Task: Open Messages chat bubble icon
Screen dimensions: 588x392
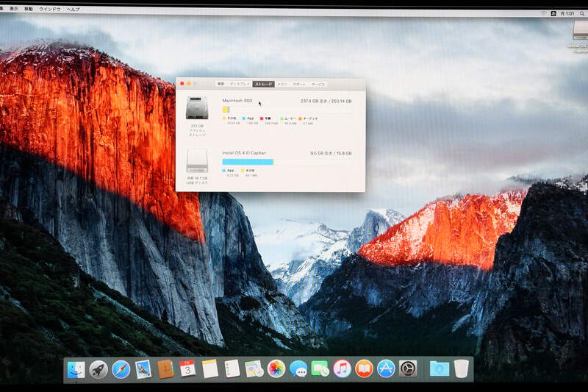Action: [298, 368]
